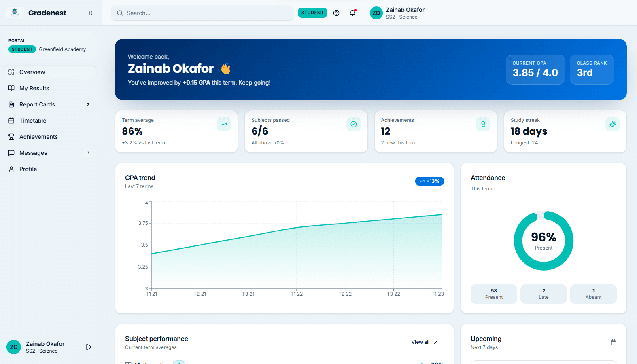Click the +13% GPA trend badge
This screenshot has height=364, width=637.
click(429, 181)
